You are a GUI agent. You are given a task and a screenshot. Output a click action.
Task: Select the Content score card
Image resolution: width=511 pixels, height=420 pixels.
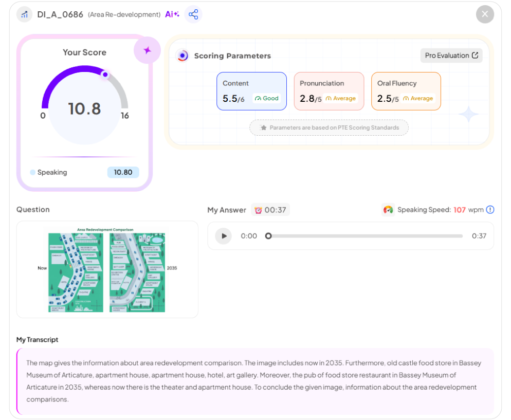coord(251,91)
